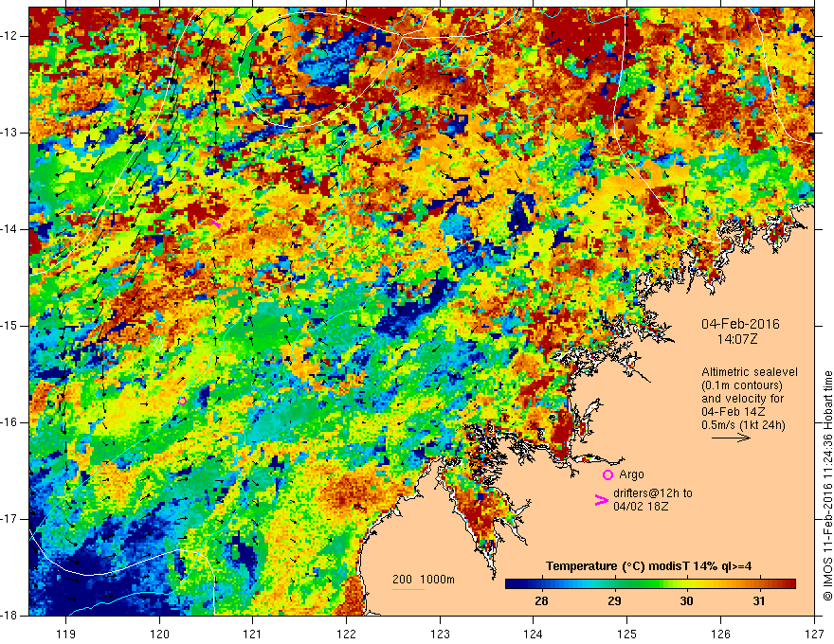Click the dark blue end of the colorbar
This screenshot has width=834, height=644.
[514, 584]
